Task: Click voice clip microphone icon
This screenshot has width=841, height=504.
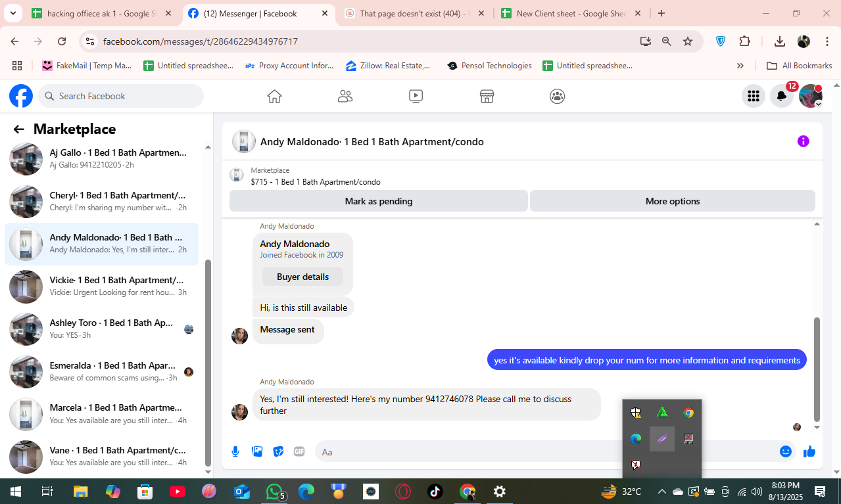Action: 235,451
